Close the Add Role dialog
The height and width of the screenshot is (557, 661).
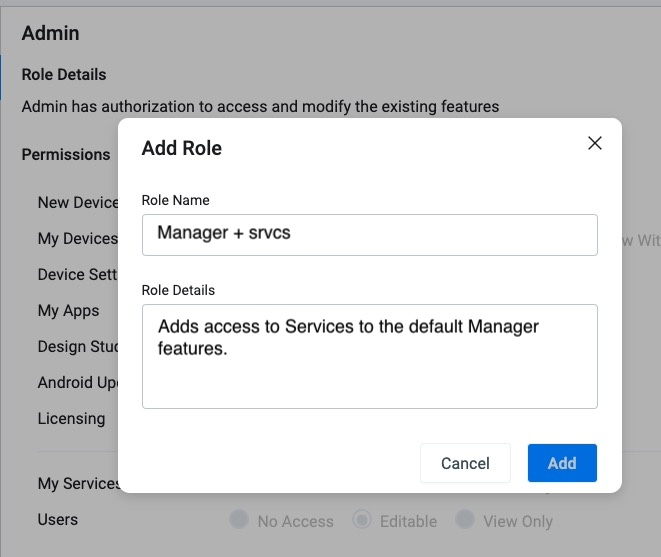(x=595, y=143)
